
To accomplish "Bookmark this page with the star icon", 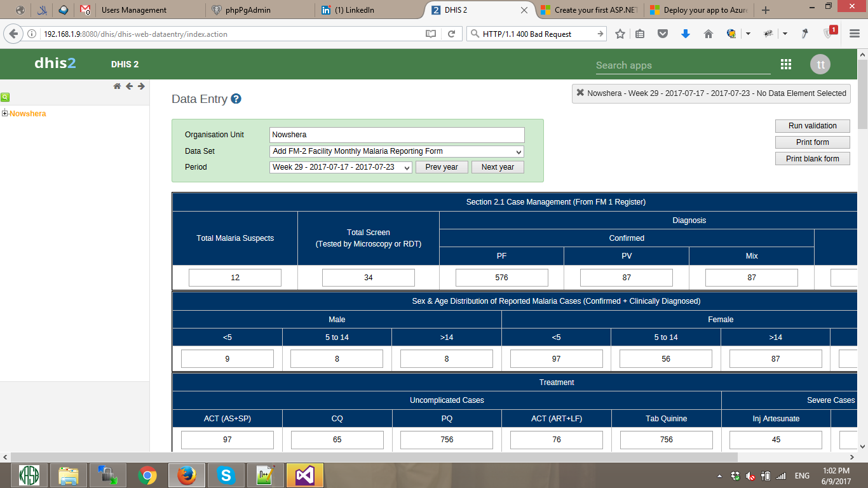I will pos(620,34).
